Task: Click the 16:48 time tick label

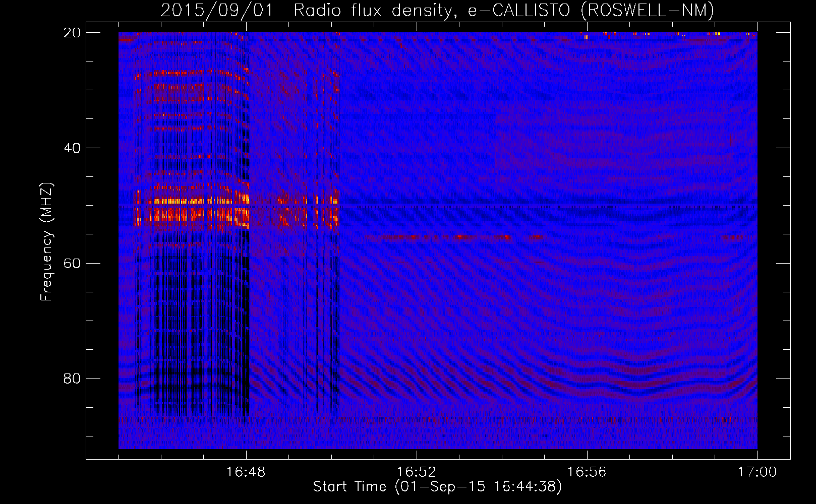Action: click(x=246, y=472)
